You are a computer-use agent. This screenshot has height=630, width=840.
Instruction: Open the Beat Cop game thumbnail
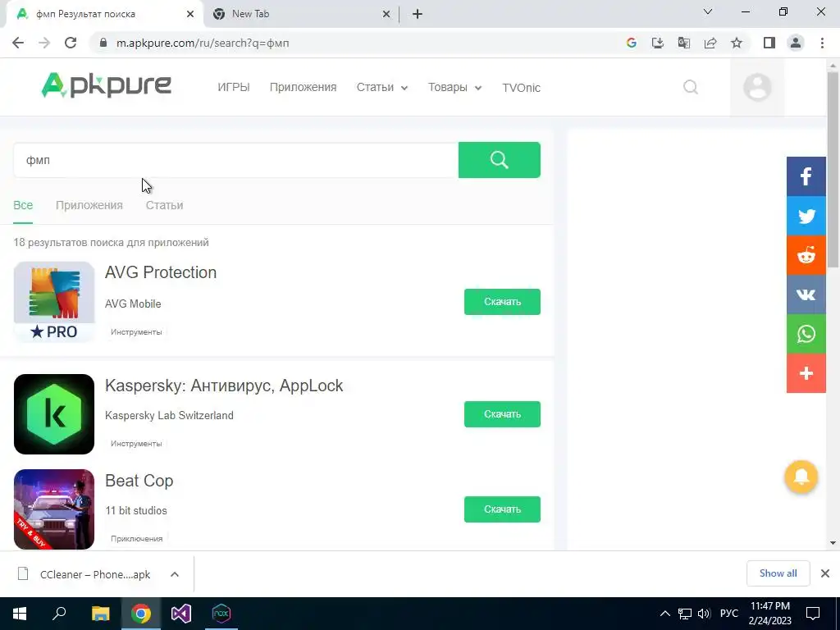click(x=54, y=509)
